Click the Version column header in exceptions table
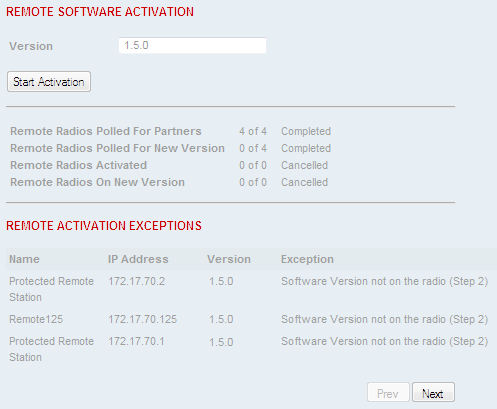 pos(229,259)
